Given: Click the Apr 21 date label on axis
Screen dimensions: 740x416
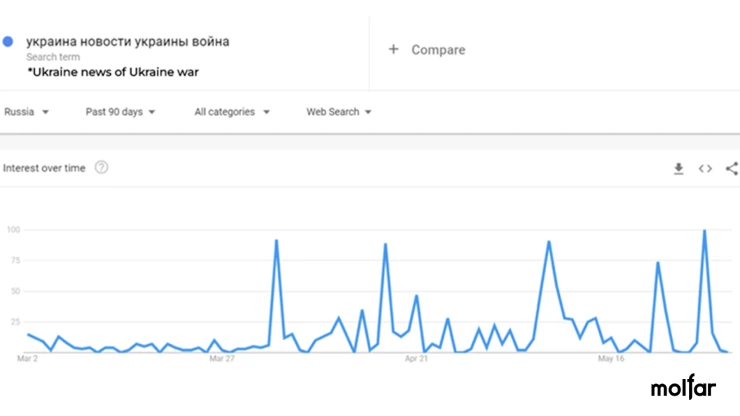Looking at the screenshot, I should tap(416, 359).
